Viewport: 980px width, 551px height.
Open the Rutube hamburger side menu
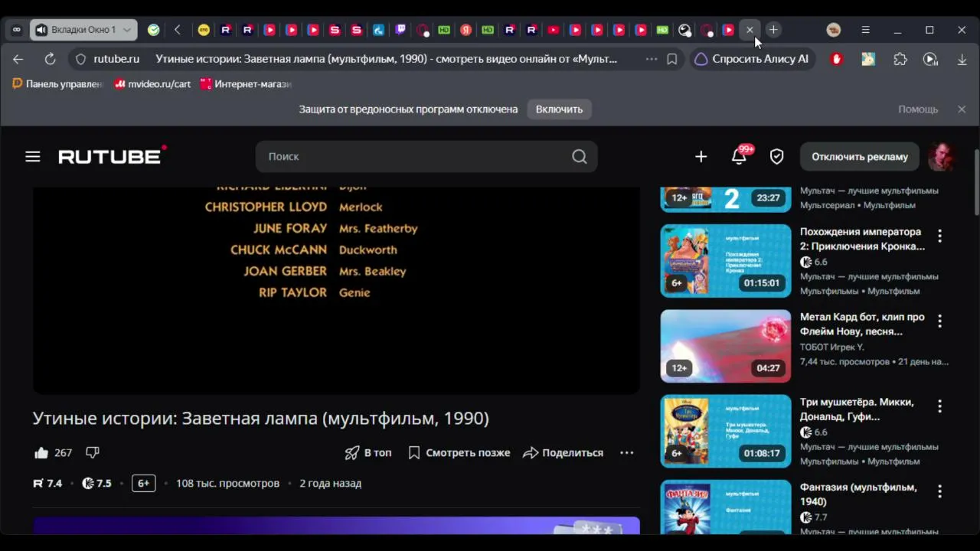[x=32, y=157]
